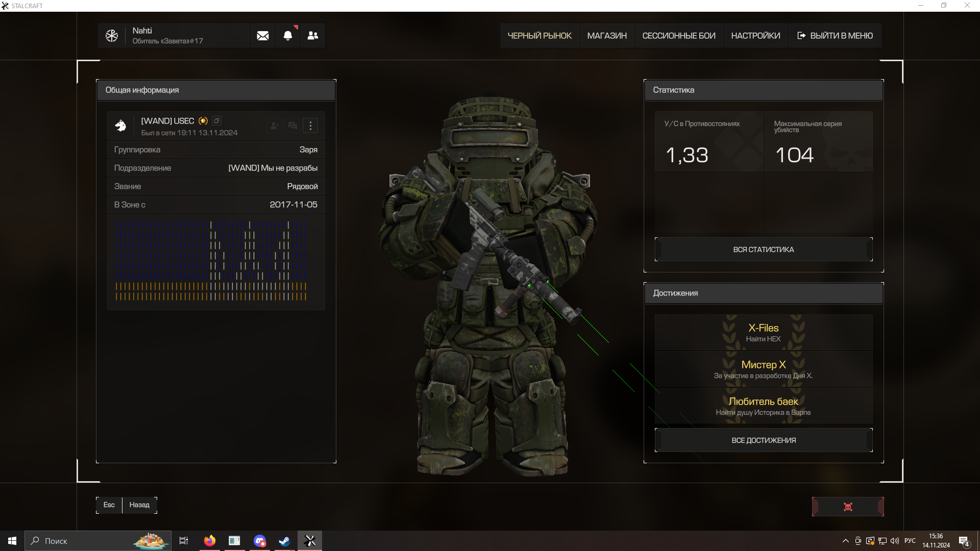Screen dimensions: 980x551
Task: Click the wolf clan emblem of [WAND] USEC
Action: (x=121, y=126)
